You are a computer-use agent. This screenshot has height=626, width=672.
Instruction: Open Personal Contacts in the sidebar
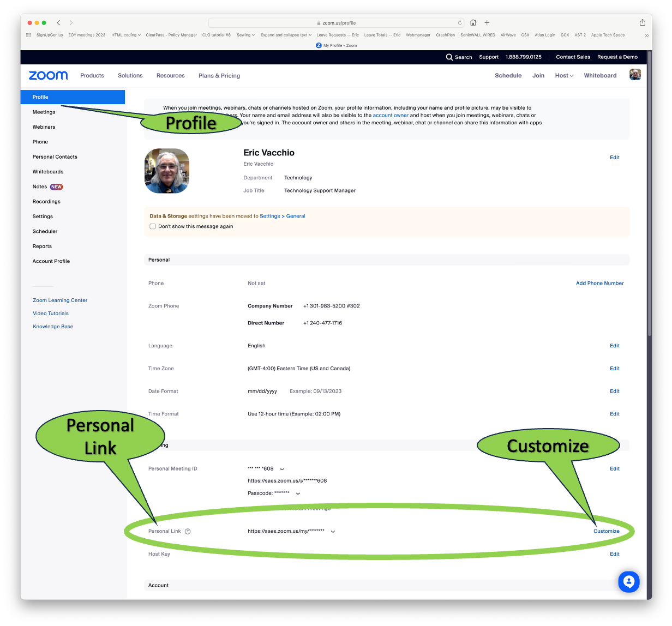pos(55,157)
